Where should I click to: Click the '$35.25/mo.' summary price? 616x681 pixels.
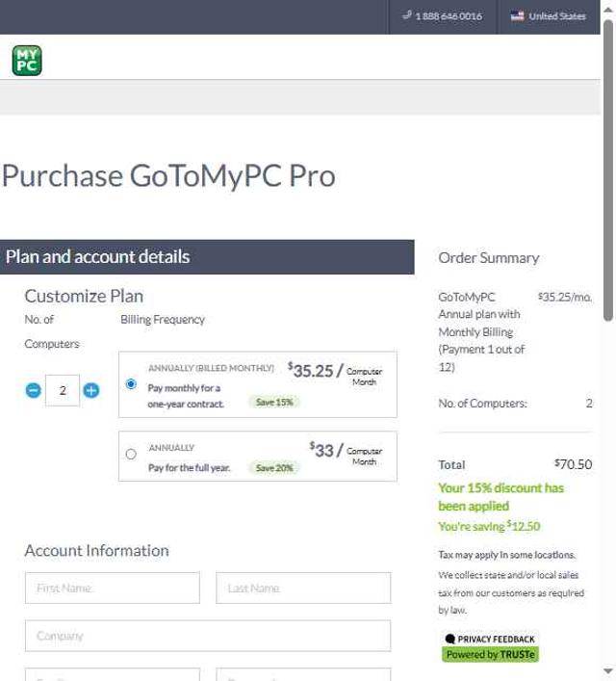[x=565, y=297]
